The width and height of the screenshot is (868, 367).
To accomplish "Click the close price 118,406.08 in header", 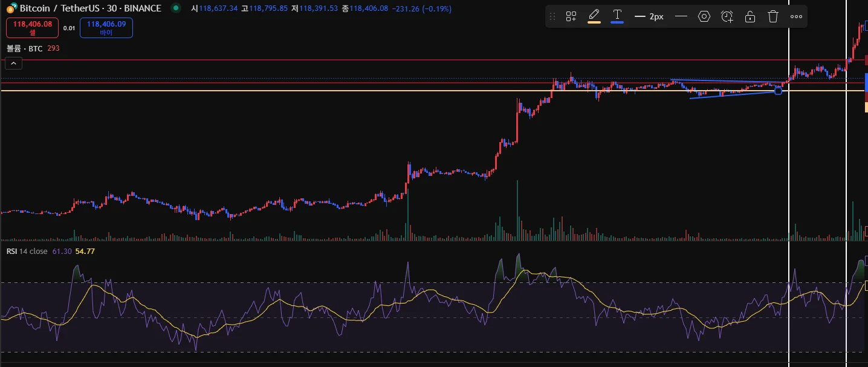I will pyautogui.click(x=369, y=9).
